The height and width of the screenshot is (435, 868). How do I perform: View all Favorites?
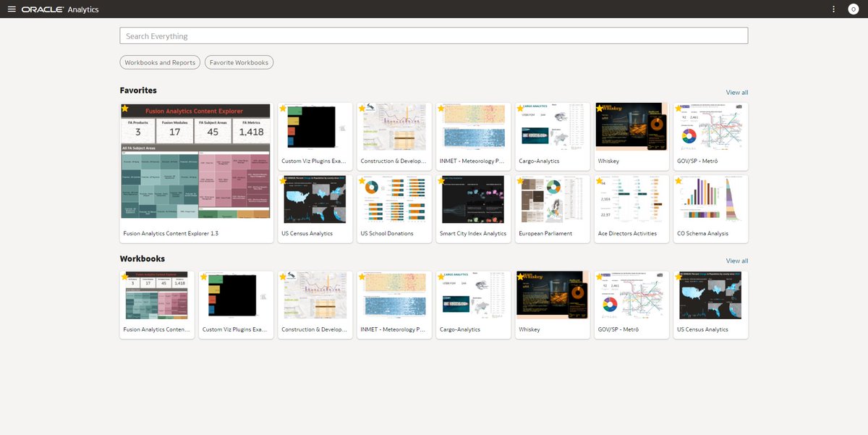pyautogui.click(x=737, y=93)
